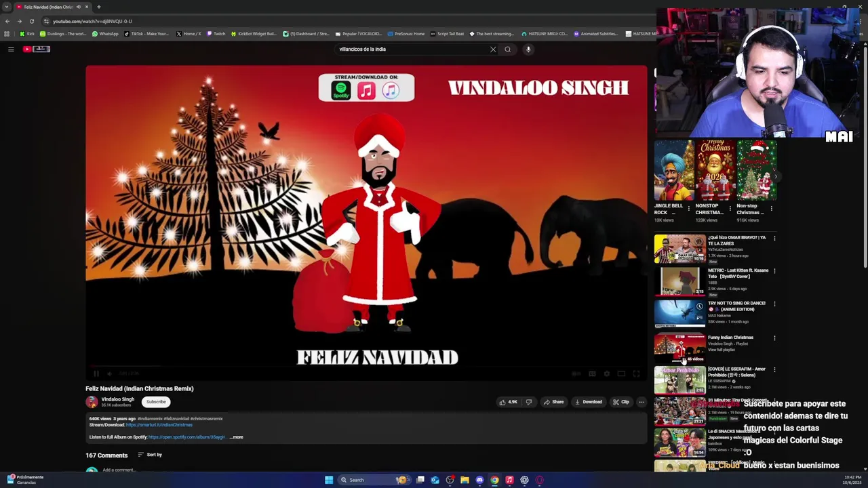The width and height of the screenshot is (868, 488).
Task: Open the Funny Indian Christmas playlist
Action: click(679, 348)
